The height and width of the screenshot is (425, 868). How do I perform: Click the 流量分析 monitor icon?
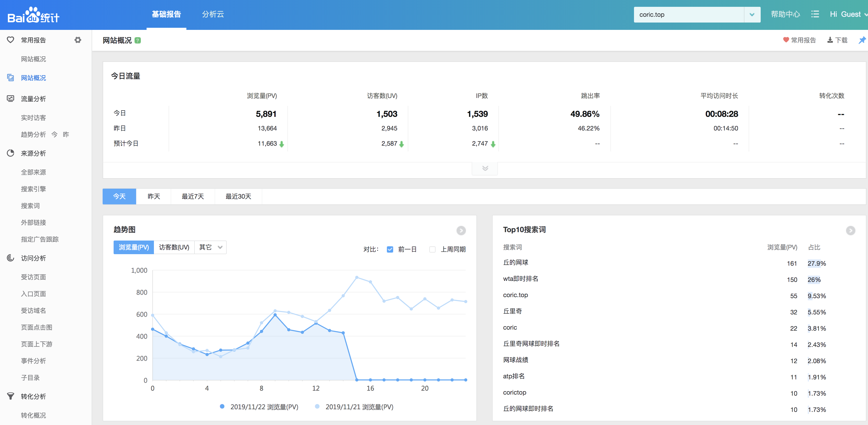tap(10, 99)
